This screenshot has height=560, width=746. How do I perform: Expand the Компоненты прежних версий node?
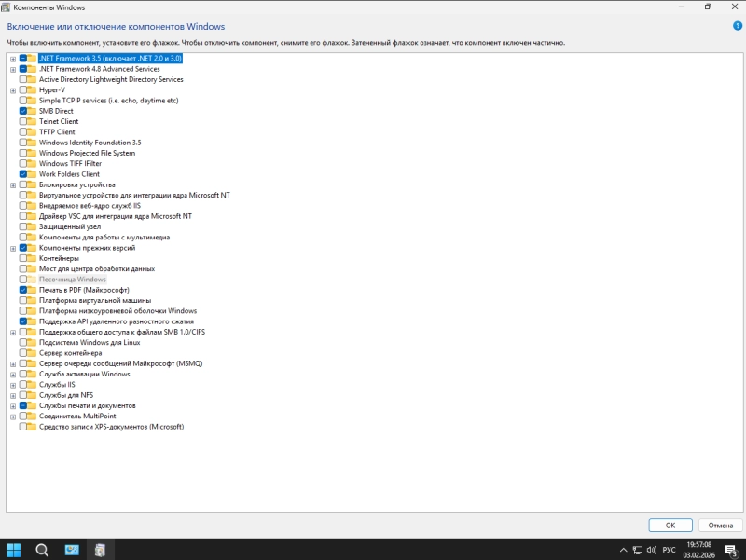coord(13,248)
